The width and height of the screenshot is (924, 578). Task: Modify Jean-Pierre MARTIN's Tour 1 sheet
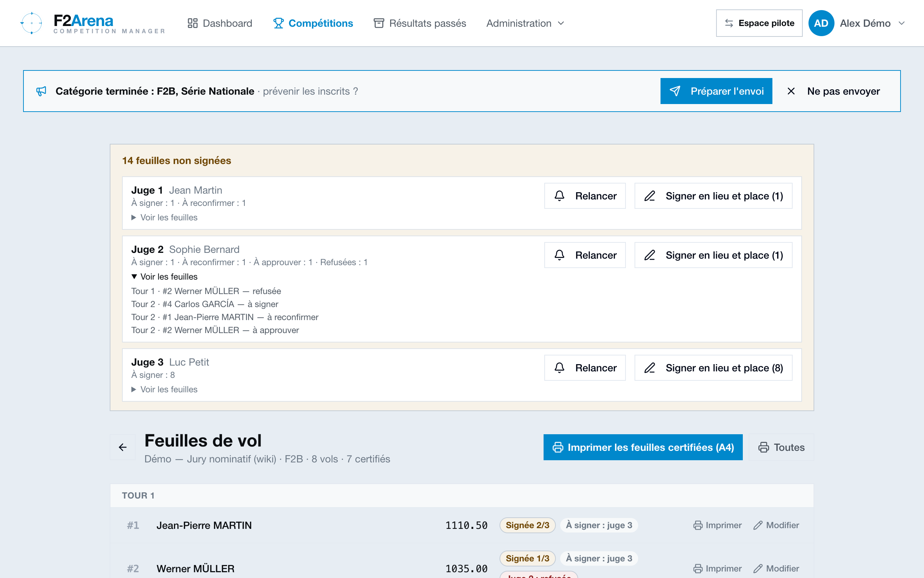[776, 525]
